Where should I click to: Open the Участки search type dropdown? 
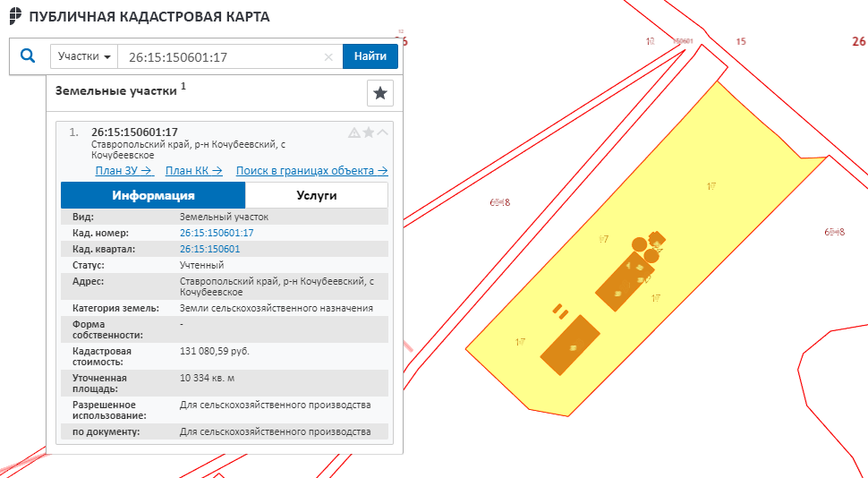84,56
